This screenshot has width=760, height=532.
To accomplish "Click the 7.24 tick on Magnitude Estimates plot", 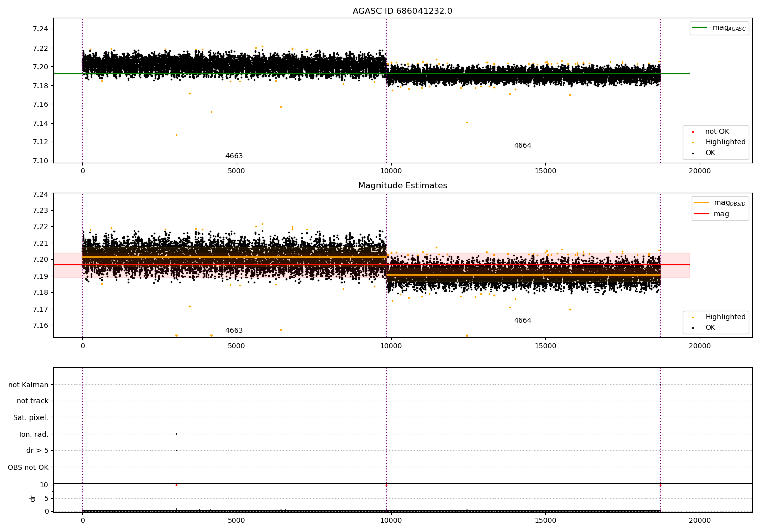I will [x=40, y=195].
